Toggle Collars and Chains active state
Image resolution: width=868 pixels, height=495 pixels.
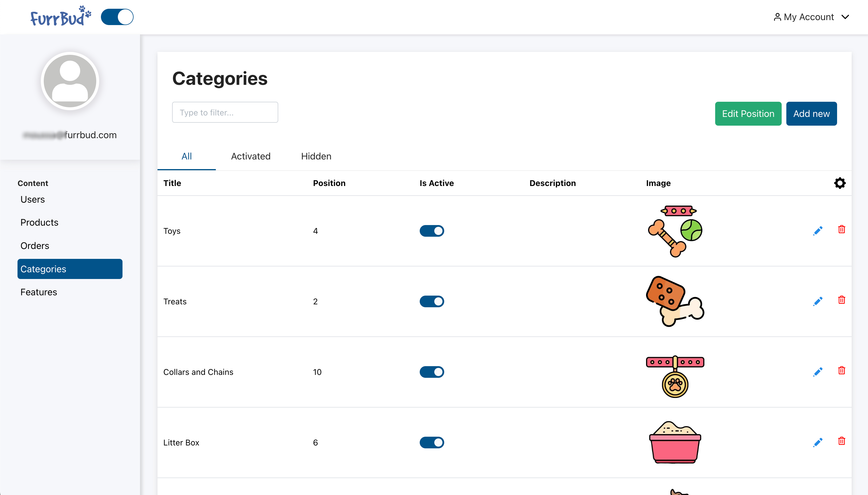point(432,372)
